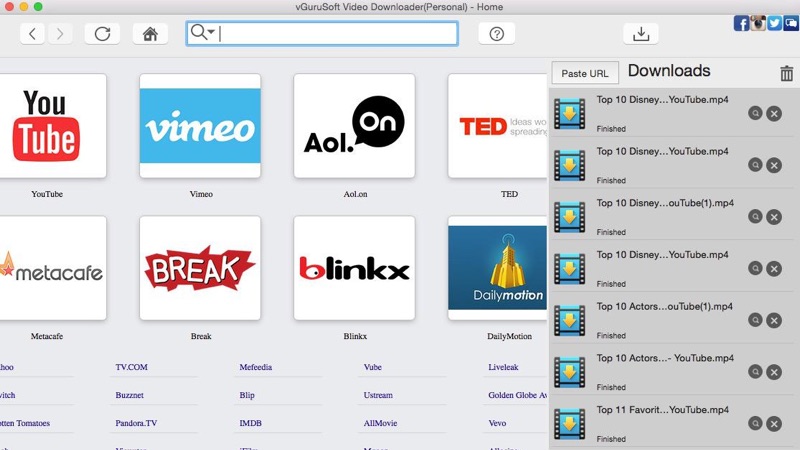Reload the current page

point(102,34)
